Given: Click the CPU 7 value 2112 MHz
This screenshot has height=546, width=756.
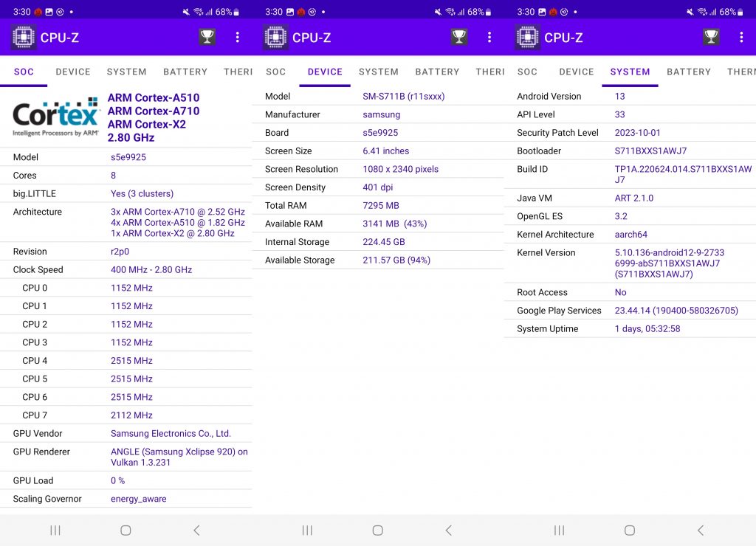Looking at the screenshot, I should 131,415.
